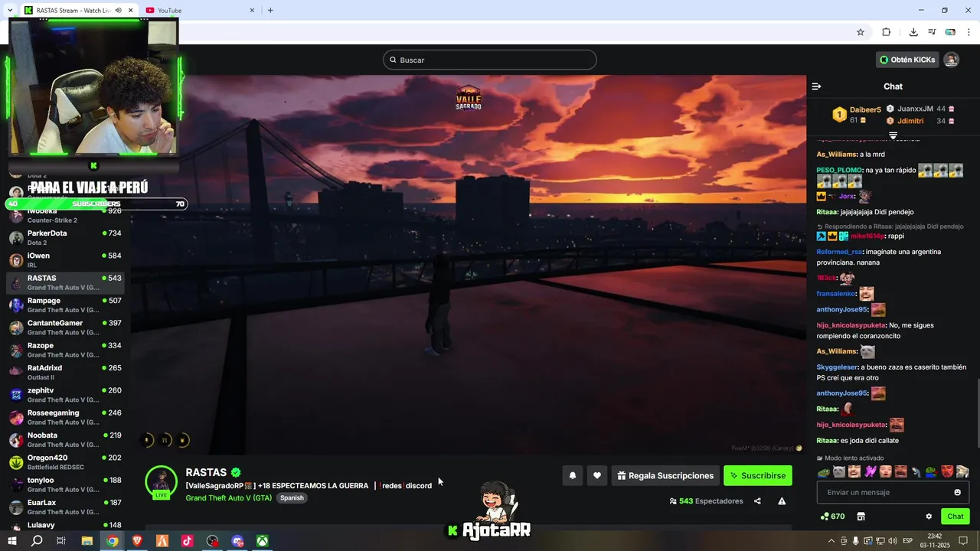Open the browser extensions menu
The height and width of the screenshot is (551, 980).
(x=886, y=32)
